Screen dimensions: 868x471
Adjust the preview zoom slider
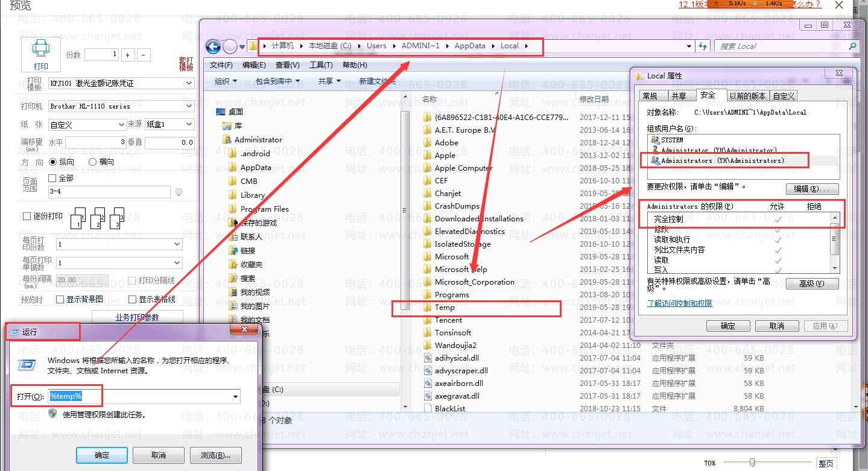[752, 463]
